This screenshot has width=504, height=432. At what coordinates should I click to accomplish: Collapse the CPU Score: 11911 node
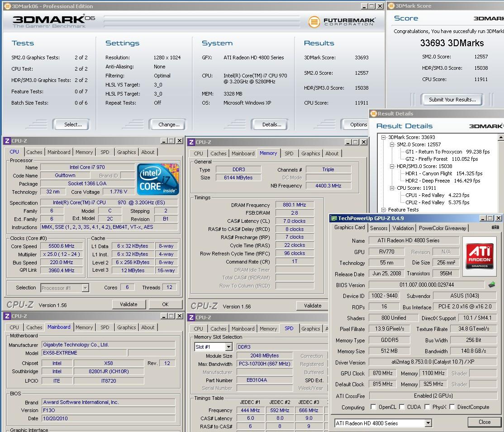pos(392,188)
